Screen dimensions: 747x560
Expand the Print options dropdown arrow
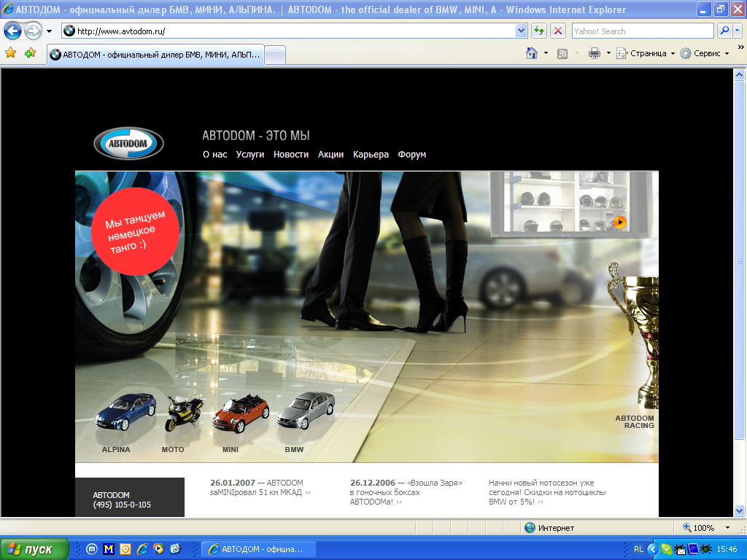point(608,53)
